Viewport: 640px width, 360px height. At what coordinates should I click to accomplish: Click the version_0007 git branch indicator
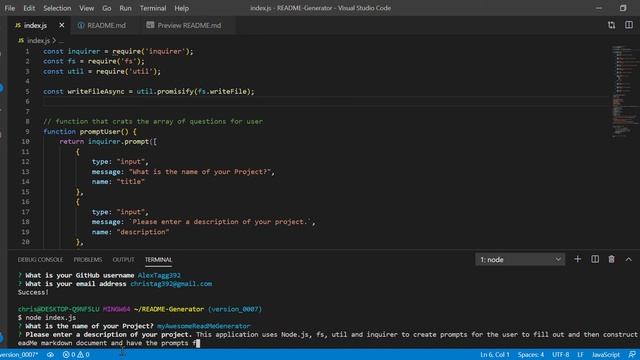tap(19, 355)
